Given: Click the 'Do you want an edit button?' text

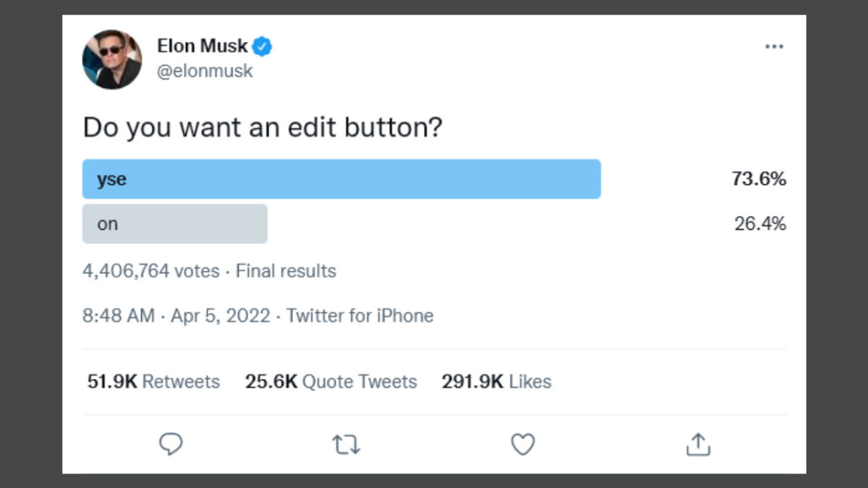Looking at the screenshot, I should 263,128.
